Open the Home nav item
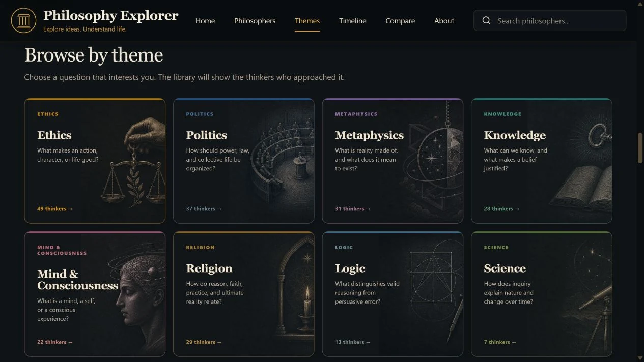644x362 pixels. click(x=205, y=21)
